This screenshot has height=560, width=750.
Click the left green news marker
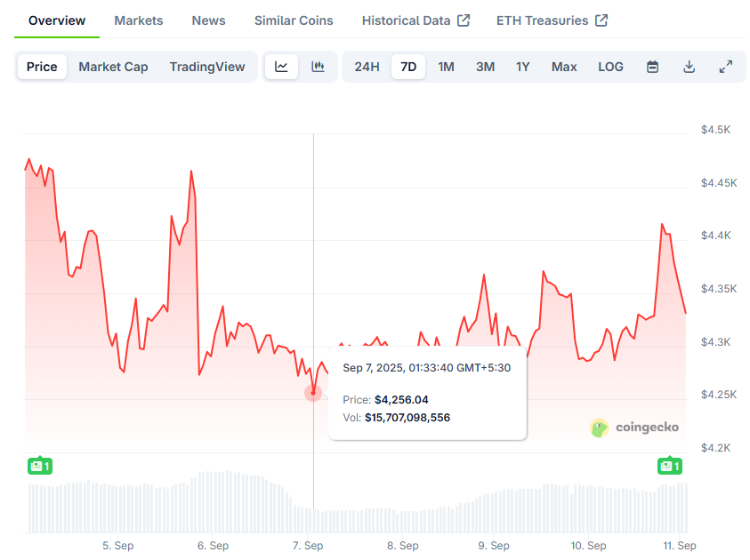pos(40,466)
